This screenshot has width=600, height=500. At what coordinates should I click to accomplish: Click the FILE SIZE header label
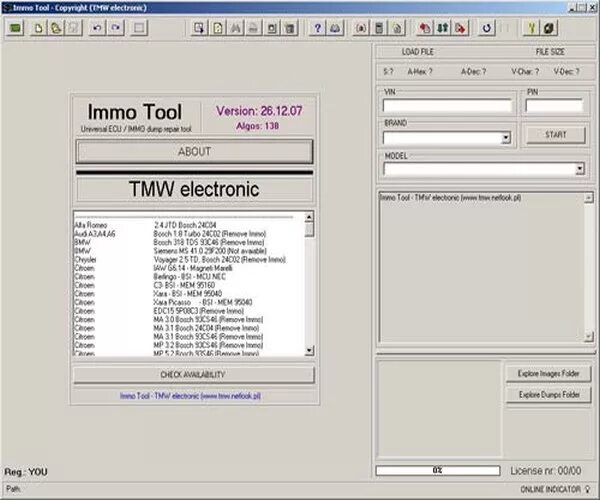(x=550, y=52)
